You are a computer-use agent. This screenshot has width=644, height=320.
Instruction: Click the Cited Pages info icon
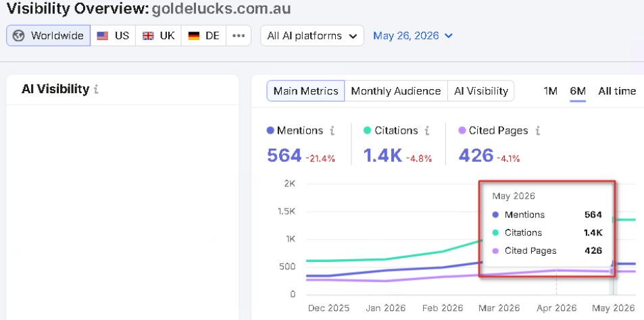[x=538, y=131]
